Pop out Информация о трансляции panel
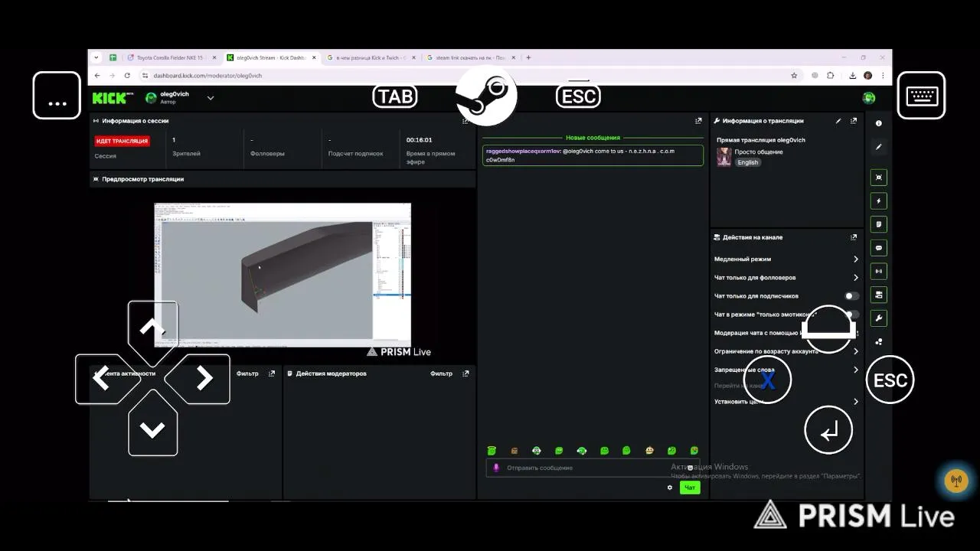The width and height of the screenshot is (980, 551). pos(854,121)
